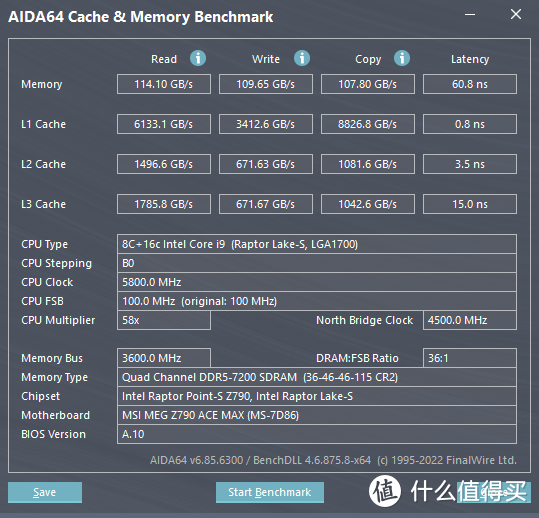Click CPU Type field with Intel Core i9

pos(317,244)
